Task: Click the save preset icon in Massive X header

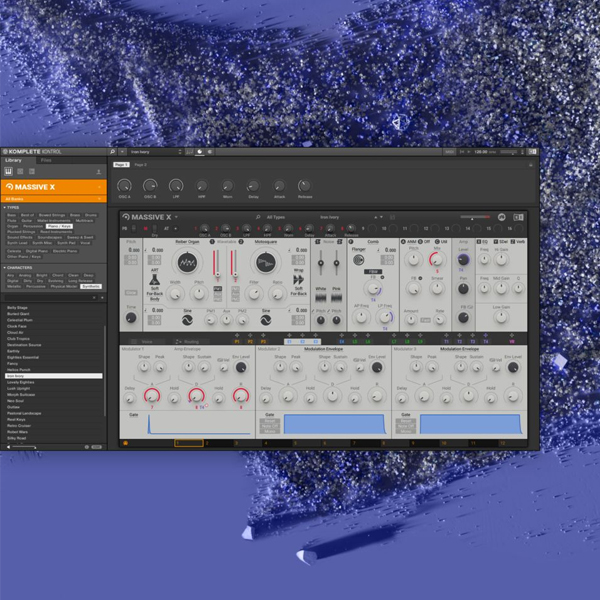Action: point(393,217)
